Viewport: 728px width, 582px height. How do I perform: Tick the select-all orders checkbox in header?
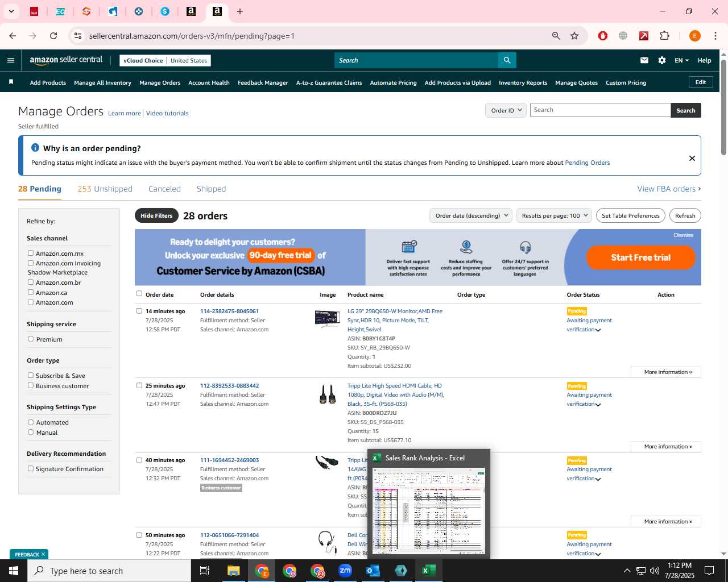(139, 294)
